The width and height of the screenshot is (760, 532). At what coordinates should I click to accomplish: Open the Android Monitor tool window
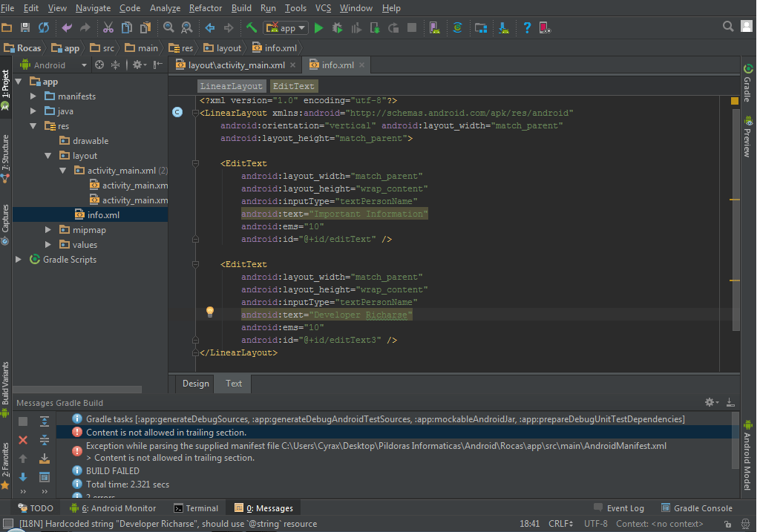pyautogui.click(x=113, y=508)
